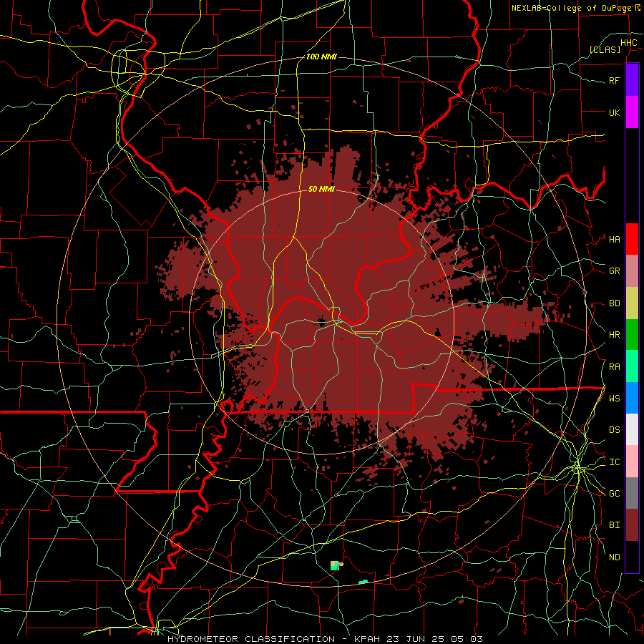The image size is (644, 644).
Task: Click the 'RF' legend label text
Action: coord(614,80)
